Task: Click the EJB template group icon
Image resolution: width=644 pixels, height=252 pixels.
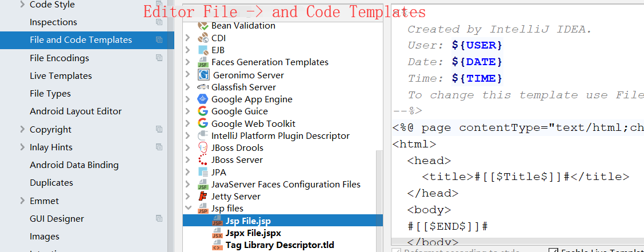Action: click(203, 50)
